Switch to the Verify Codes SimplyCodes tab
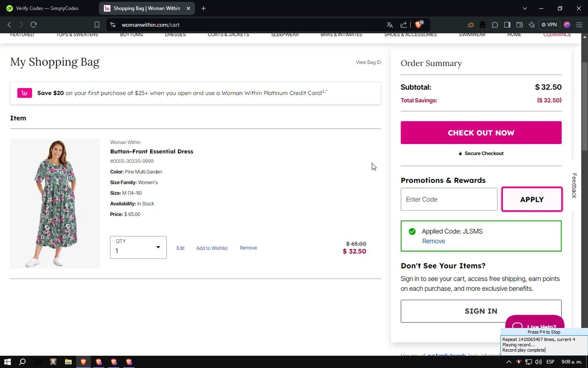The height and width of the screenshot is (368, 588). coord(47,8)
